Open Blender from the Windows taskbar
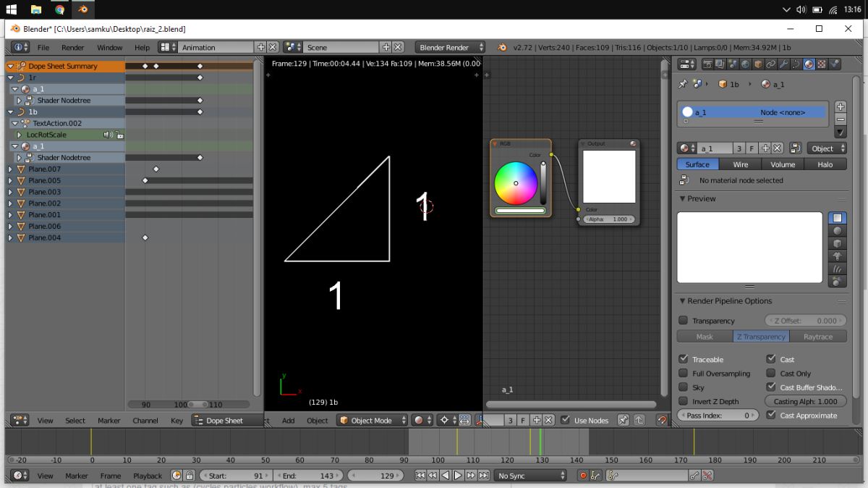The width and height of the screenshot is (868, 488). pos(84,9)
